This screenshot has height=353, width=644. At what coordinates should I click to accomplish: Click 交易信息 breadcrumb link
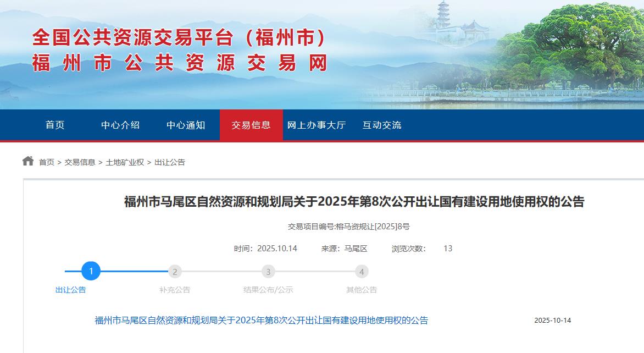tap(80, 162)
